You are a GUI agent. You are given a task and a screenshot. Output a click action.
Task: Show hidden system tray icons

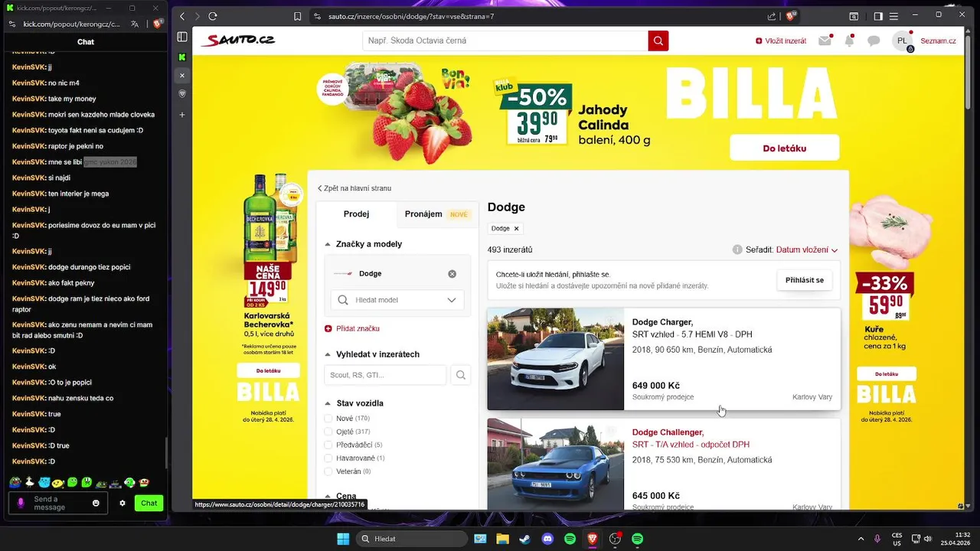coord(861,539)
